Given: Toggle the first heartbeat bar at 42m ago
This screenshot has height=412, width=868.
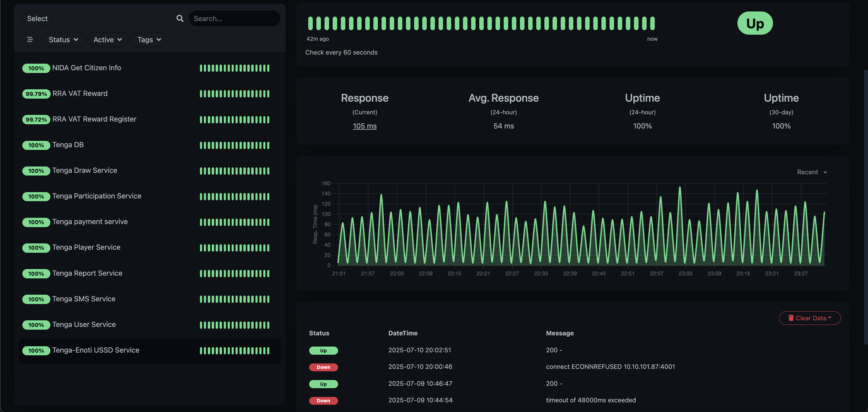Looking at the screenshot, I should (310, 24).
